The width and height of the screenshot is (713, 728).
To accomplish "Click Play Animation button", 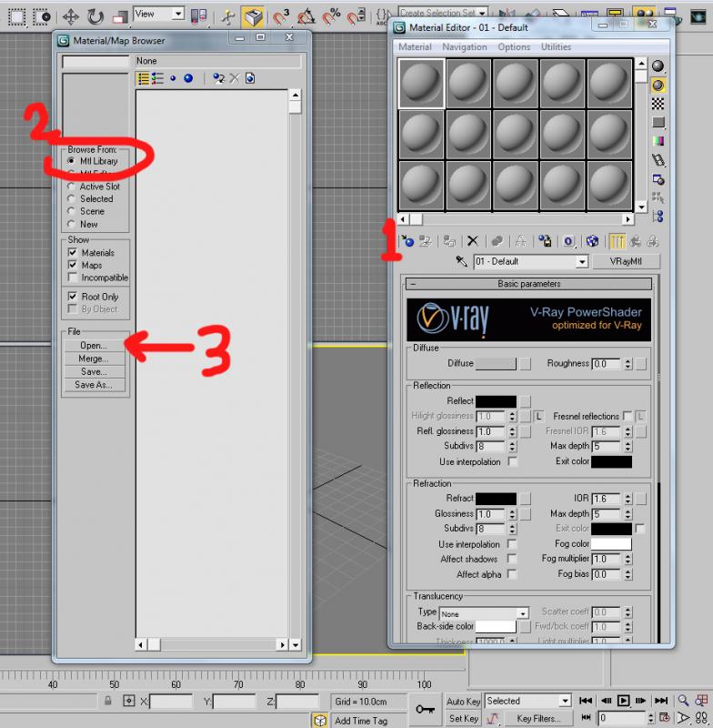I will click(623, 701).
